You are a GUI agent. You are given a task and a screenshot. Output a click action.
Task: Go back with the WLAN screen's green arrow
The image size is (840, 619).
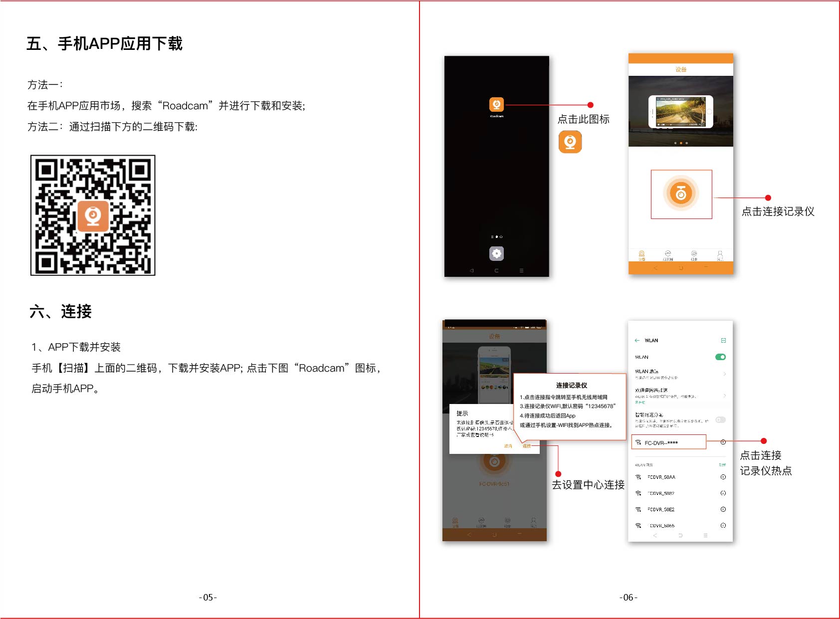click(637, 340)
